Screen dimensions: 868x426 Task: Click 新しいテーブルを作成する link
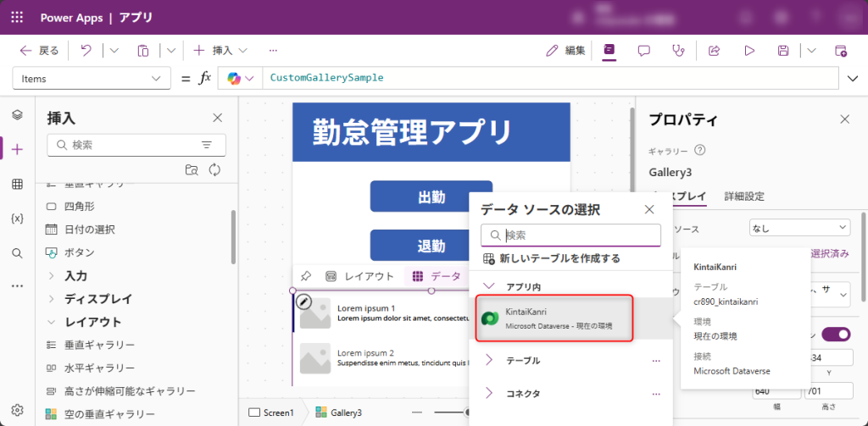pyautogui.click(x=551, y=258)
